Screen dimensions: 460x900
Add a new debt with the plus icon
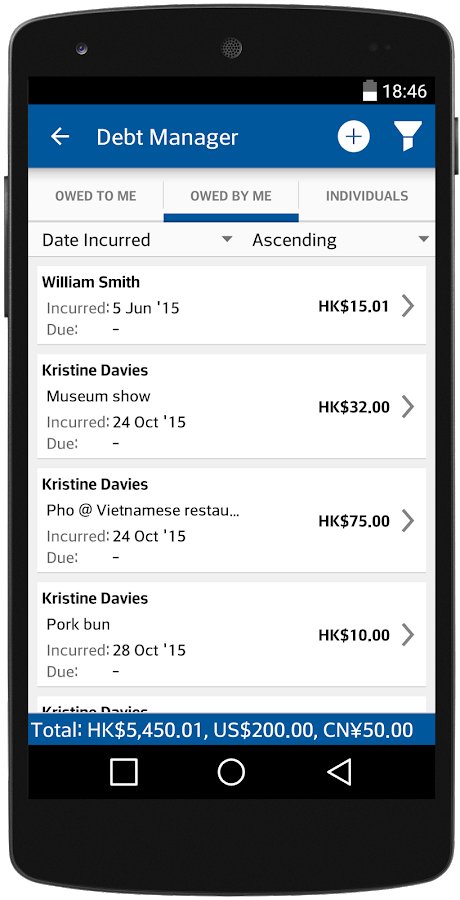point(353,137)
